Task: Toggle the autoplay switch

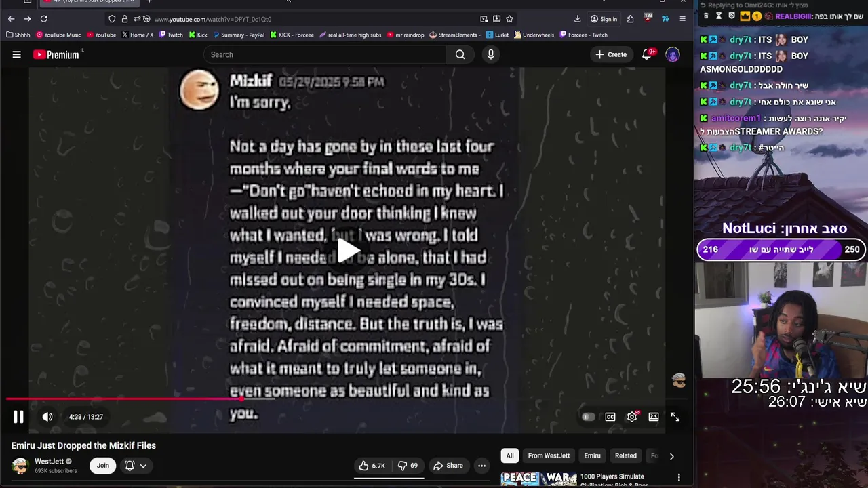Action: pos(588,417)
